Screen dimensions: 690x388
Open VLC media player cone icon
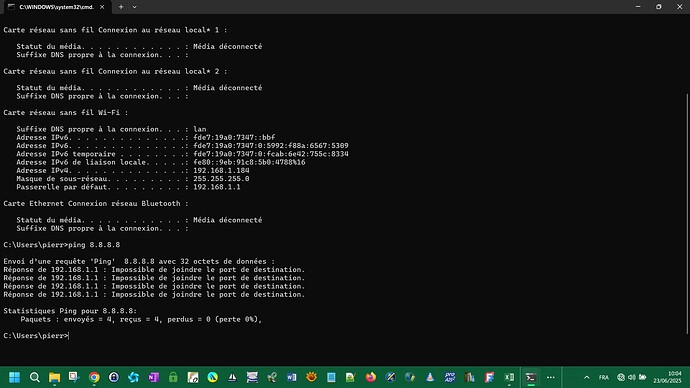[430, 377]
